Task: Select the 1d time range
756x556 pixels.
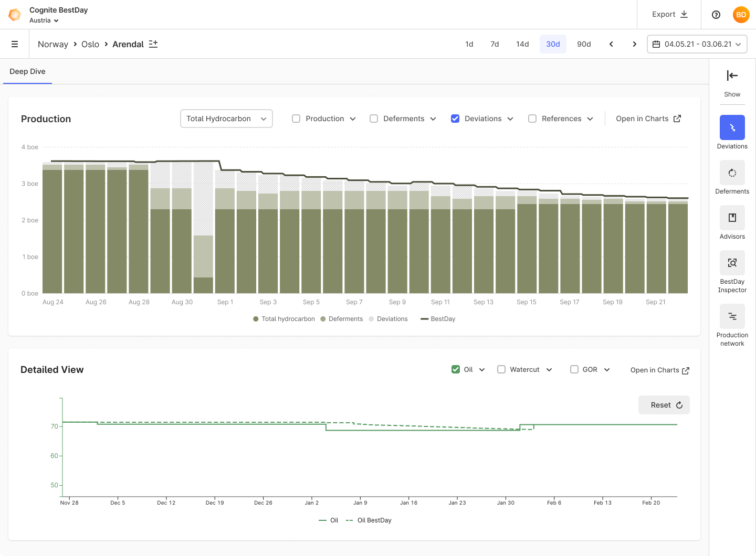Action: coord(469,44)
